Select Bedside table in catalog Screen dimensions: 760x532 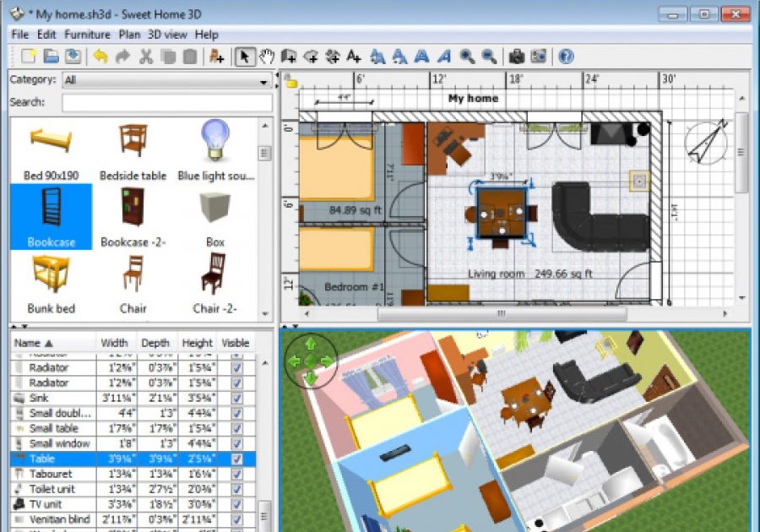133,150
